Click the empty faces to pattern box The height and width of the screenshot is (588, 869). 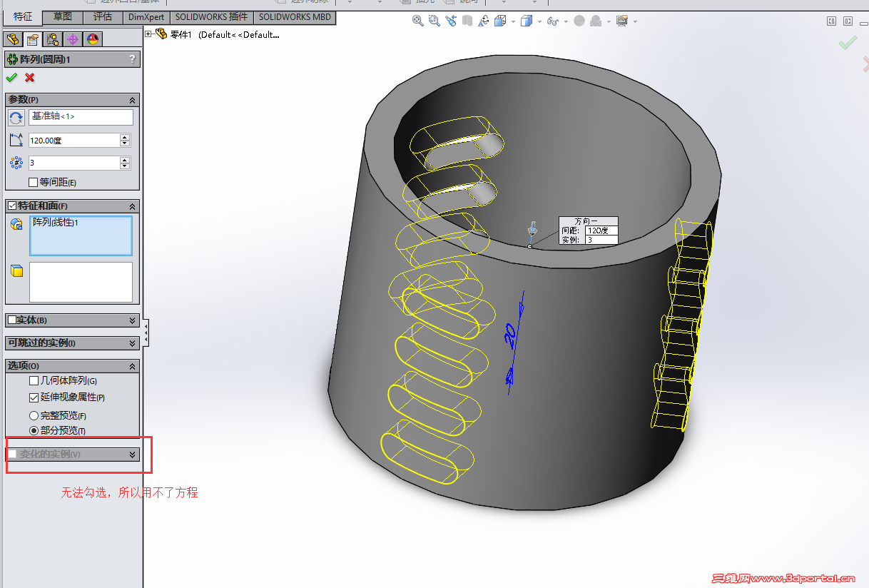tap(81, 282)
